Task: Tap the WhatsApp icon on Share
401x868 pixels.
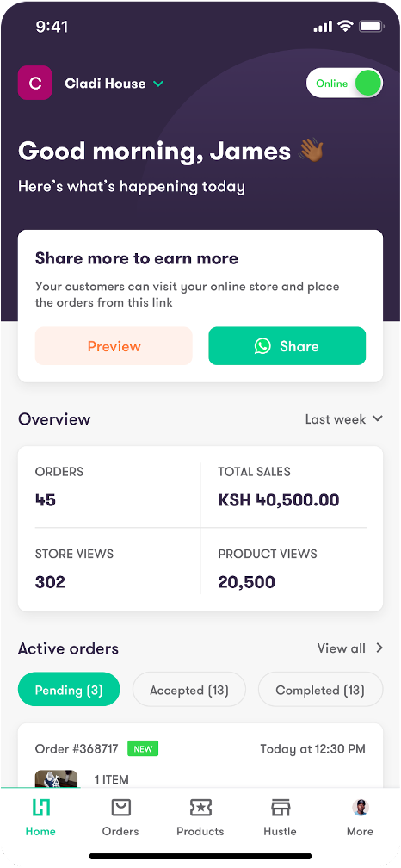Action: [262, 346]
